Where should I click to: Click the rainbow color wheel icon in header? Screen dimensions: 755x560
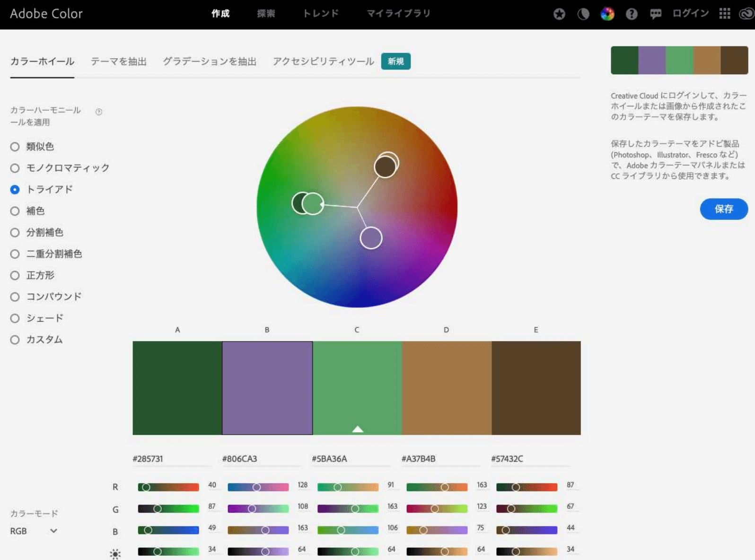[x=607, y=14]
